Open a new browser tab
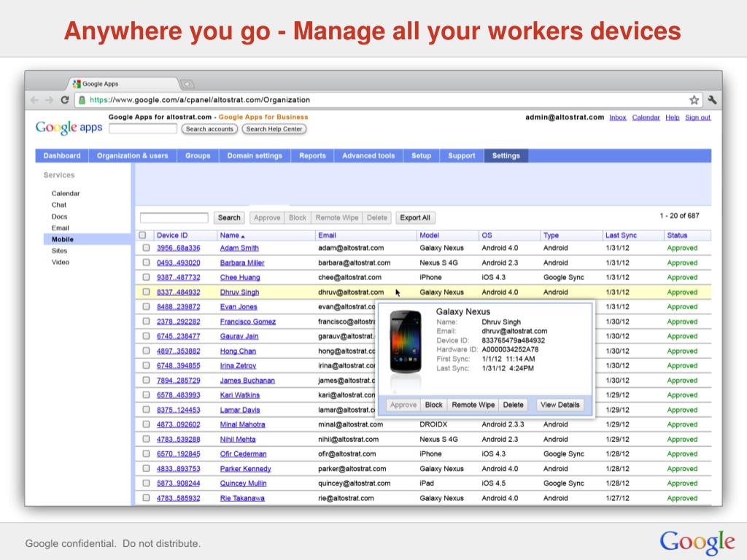747x560 pixels. tap(187, 85)
